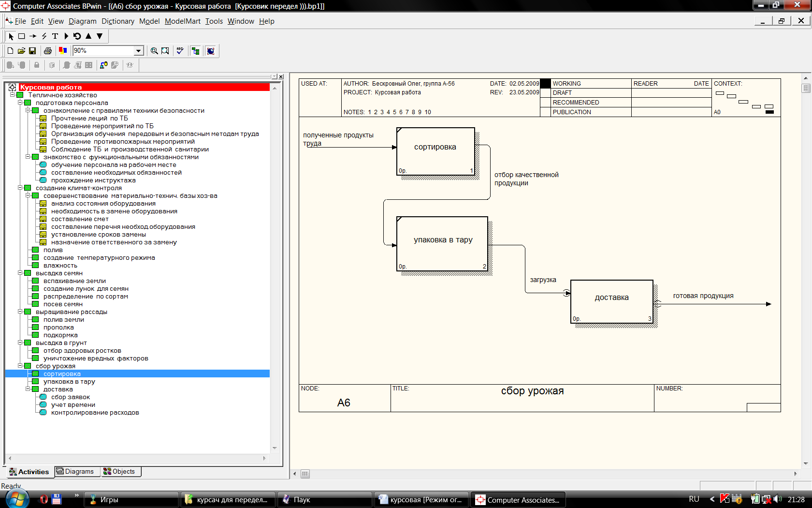
Task: Open 'Паук' window from the taskbar
Action: click(323, 500)
